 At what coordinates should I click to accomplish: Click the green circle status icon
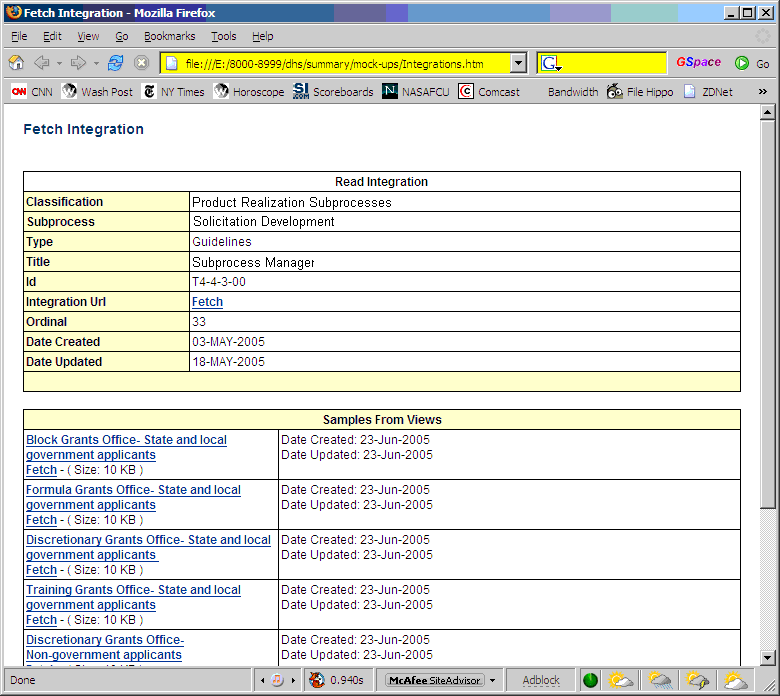pos(590,680)
